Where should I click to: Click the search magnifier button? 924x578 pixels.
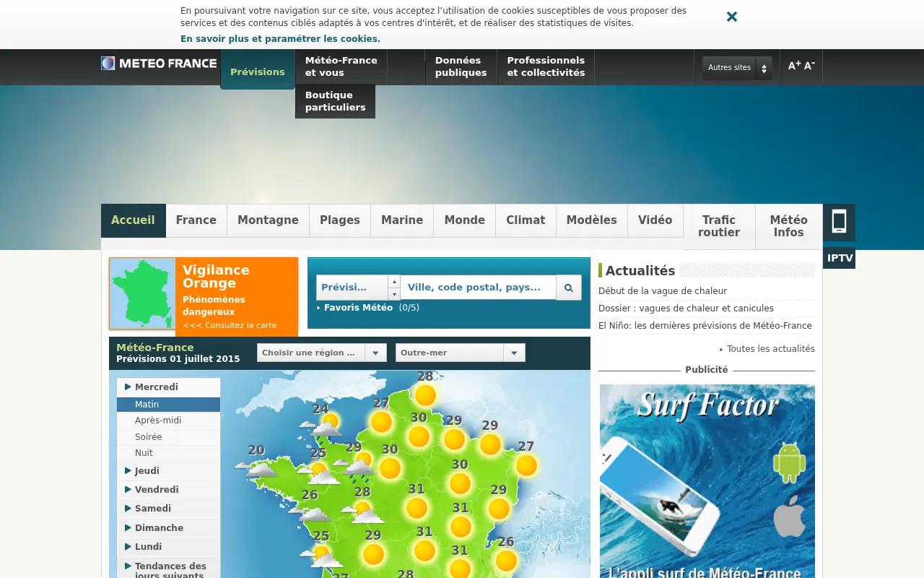569,288
